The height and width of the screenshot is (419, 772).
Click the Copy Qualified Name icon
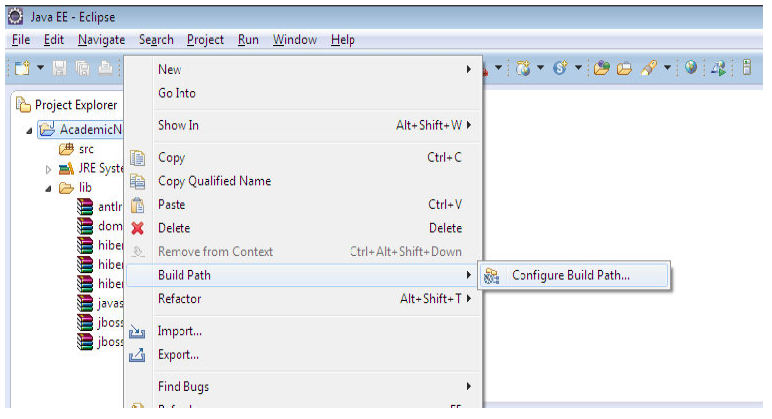tap(138, 181)
